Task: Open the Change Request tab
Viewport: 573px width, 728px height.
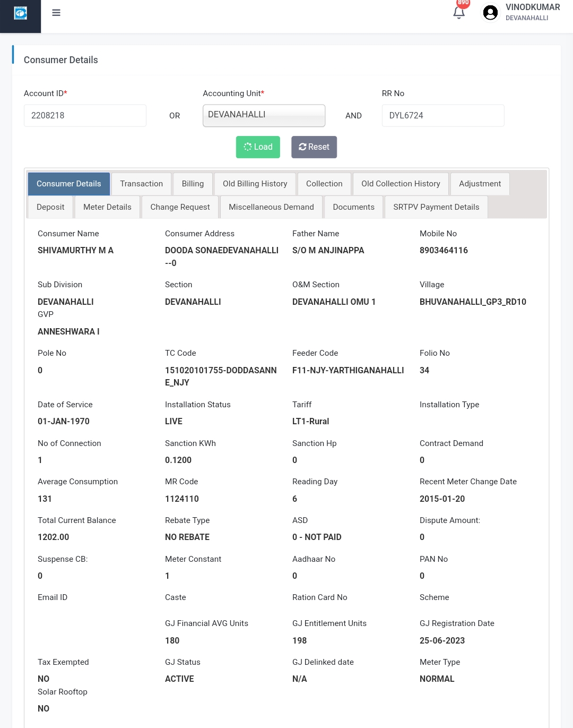Action: click(180, 207)
